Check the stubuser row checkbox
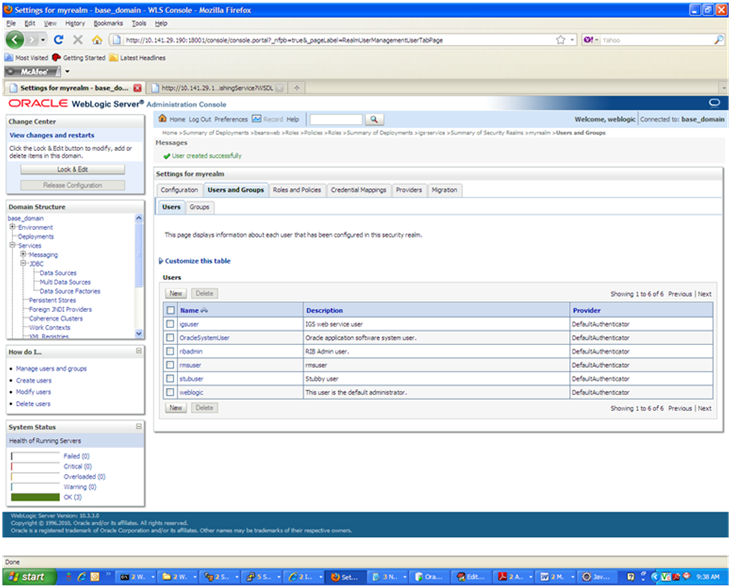The width and height of the screenshot is (730, 587). click(x=170, y=378)
